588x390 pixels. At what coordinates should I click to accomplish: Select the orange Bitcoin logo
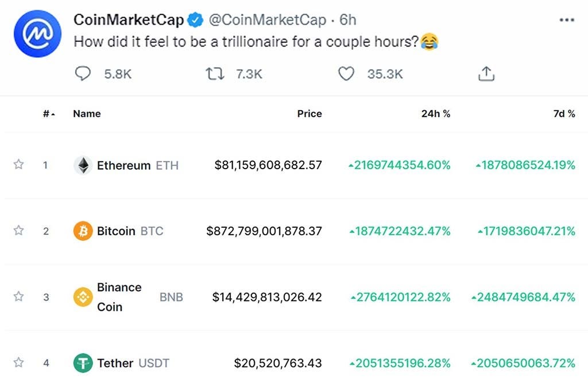tap(83, 231)
